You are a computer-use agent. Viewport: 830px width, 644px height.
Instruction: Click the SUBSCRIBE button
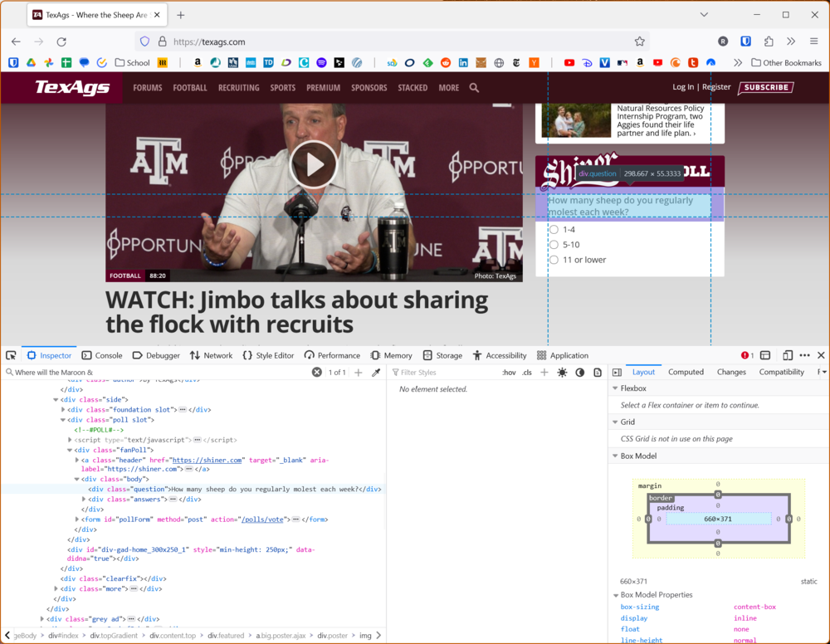pyautogui.click(x=765, y=87)
